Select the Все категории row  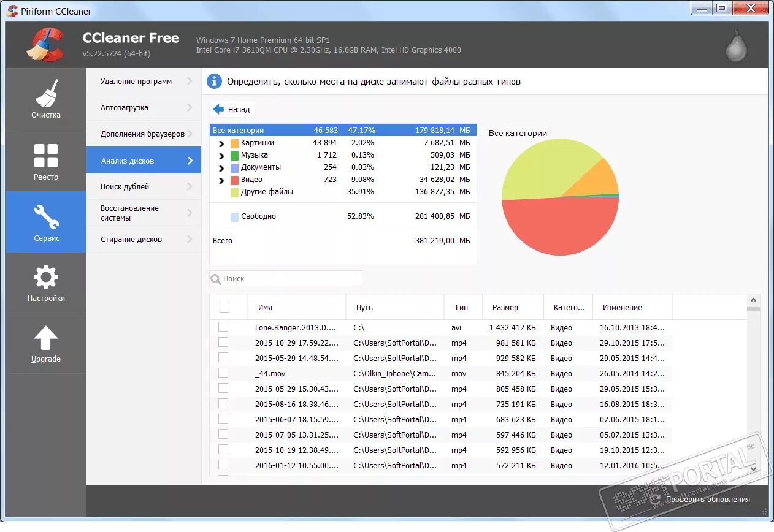point(343,130)
